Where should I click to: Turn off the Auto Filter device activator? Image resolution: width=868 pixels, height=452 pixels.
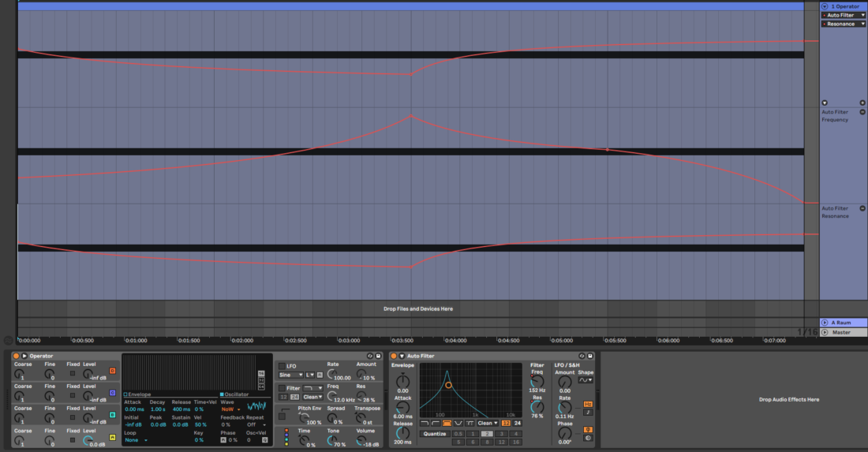click(394, 356)
